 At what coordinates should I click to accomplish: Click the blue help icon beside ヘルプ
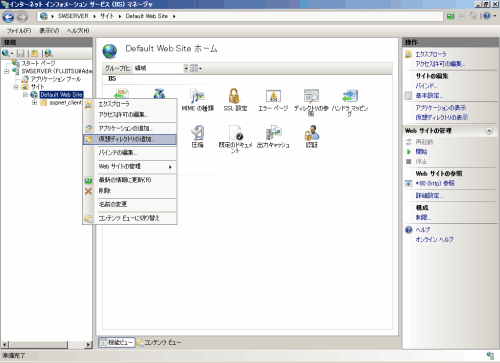click(409, 230)
